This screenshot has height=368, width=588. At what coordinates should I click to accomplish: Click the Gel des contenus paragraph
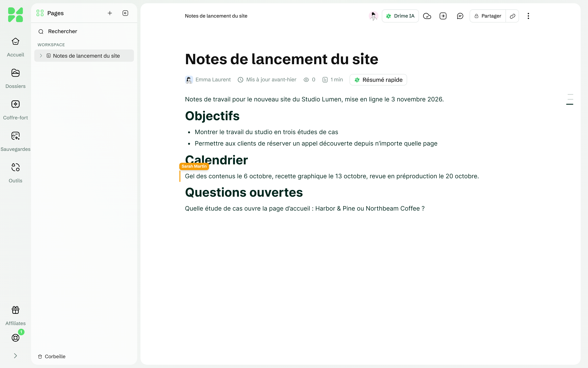coord(332,176)
